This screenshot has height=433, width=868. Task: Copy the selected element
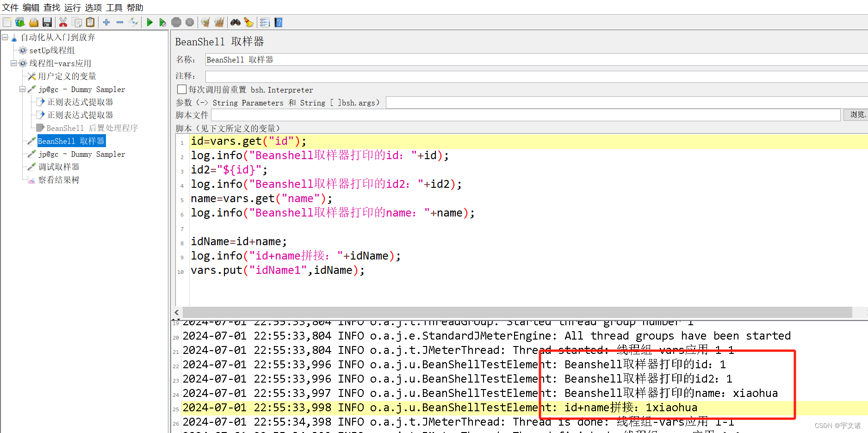click(x=77, y=22)
